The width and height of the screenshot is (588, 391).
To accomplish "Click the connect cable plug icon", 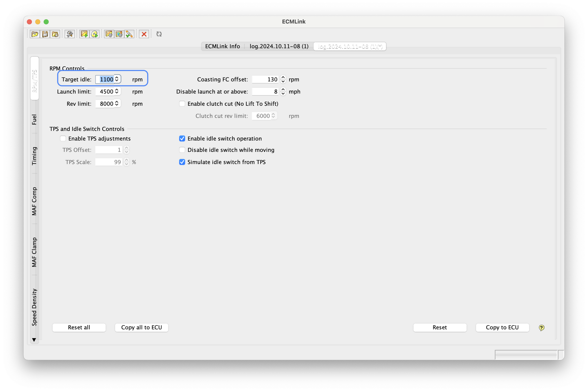I will coord(129,34).
